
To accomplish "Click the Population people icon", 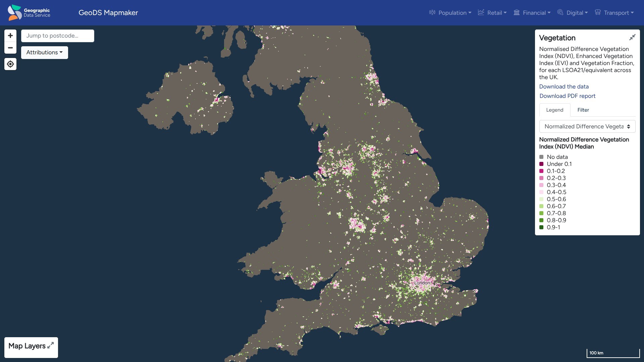I will tap(432, 12).
